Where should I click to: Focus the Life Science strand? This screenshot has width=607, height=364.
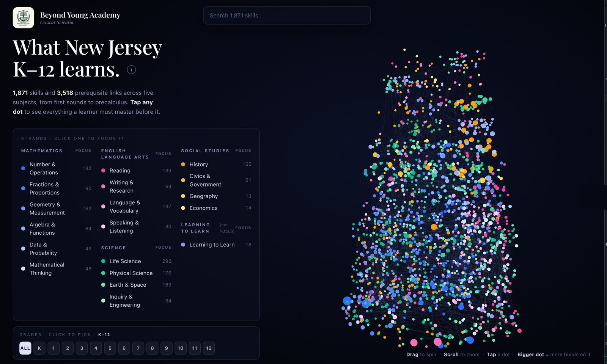136,261
